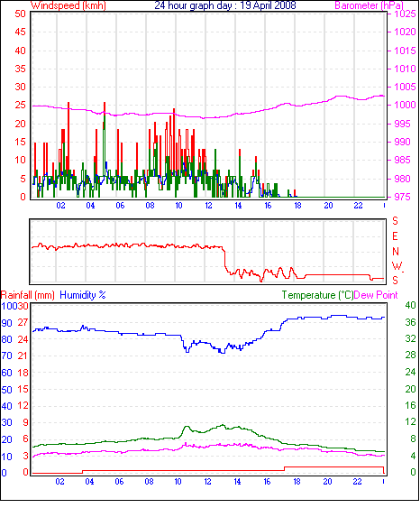Image resolution: width=420 pixels, height=508 pixels.
Task: Select the Rainfall (mm) legend label
Action: 28,295
